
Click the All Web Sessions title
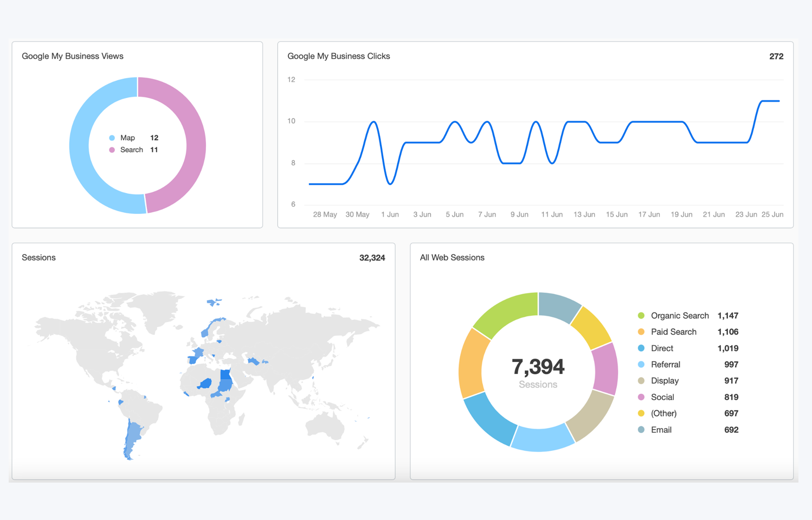[x=452, y=258]
